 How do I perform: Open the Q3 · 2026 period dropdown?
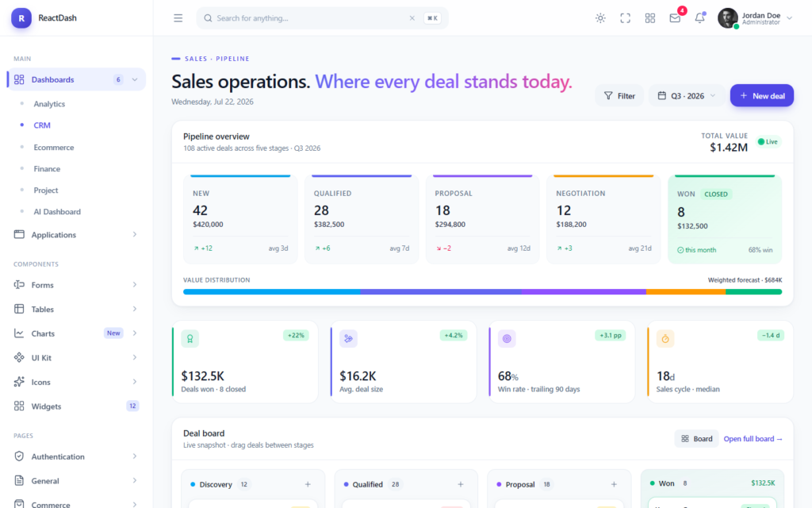coord(686,96)
